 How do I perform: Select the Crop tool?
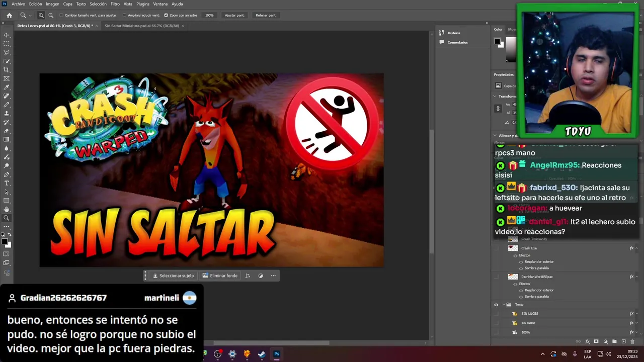[7, 70]
